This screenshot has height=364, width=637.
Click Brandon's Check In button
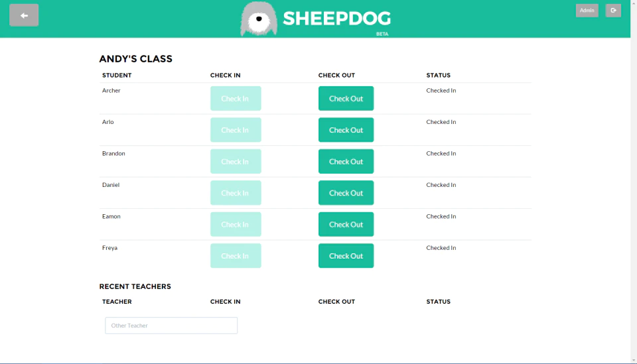236,161
